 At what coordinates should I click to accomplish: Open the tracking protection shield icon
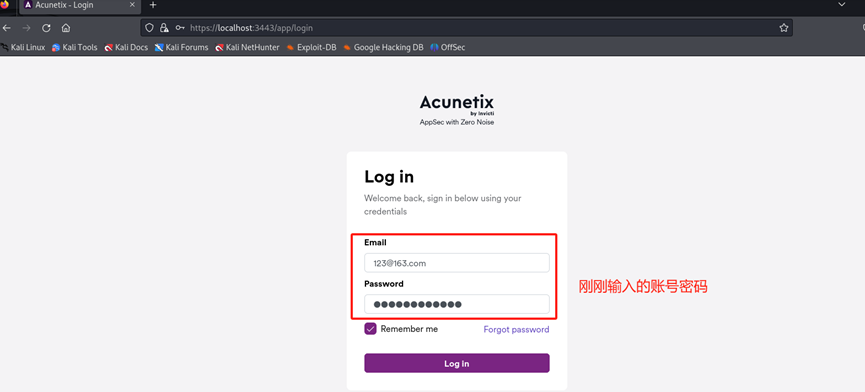pyautogui.click(x=149, y=28)
